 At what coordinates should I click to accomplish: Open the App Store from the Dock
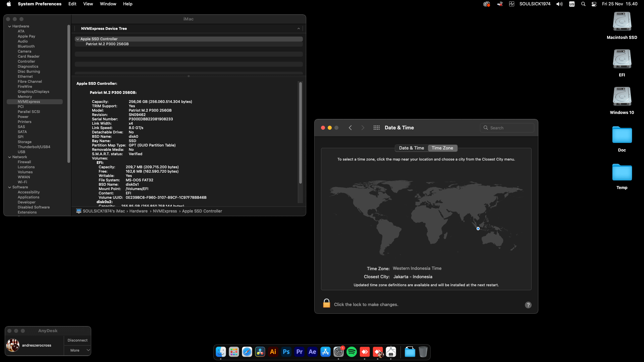click(325, 352)
